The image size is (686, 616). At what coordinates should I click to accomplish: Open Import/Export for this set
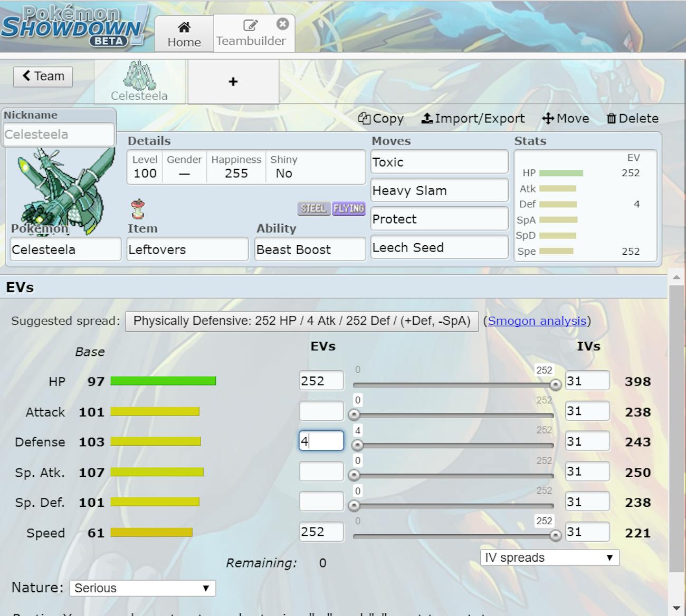[473, 119]
